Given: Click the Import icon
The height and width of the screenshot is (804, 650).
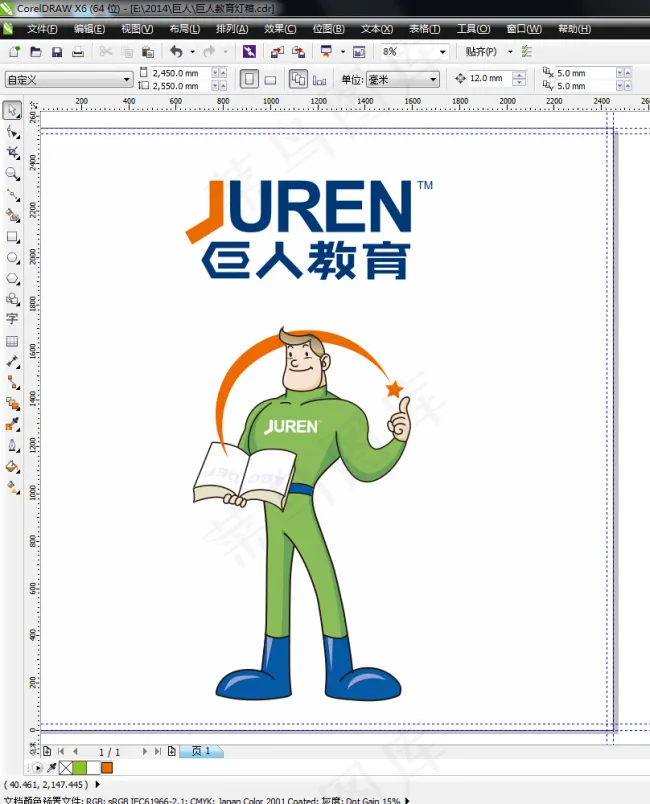Looking at the screenshot, I should point(277,52).
